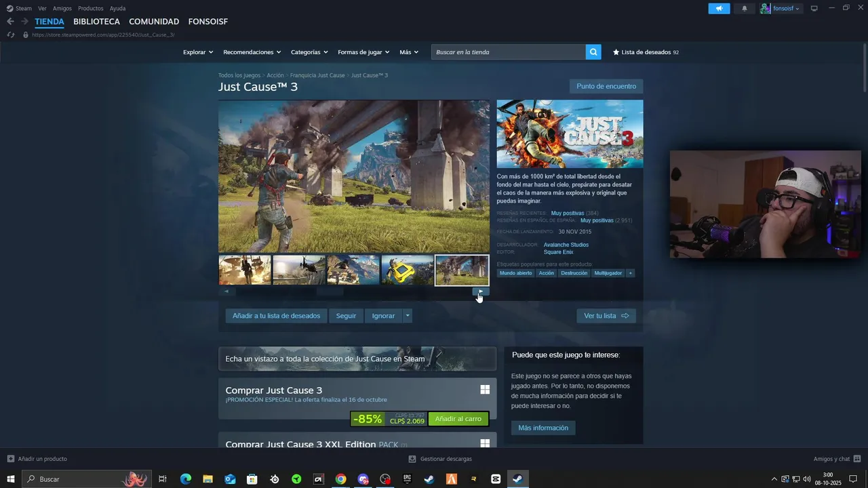Select the first screenshot thumbnail

[245, 270]
